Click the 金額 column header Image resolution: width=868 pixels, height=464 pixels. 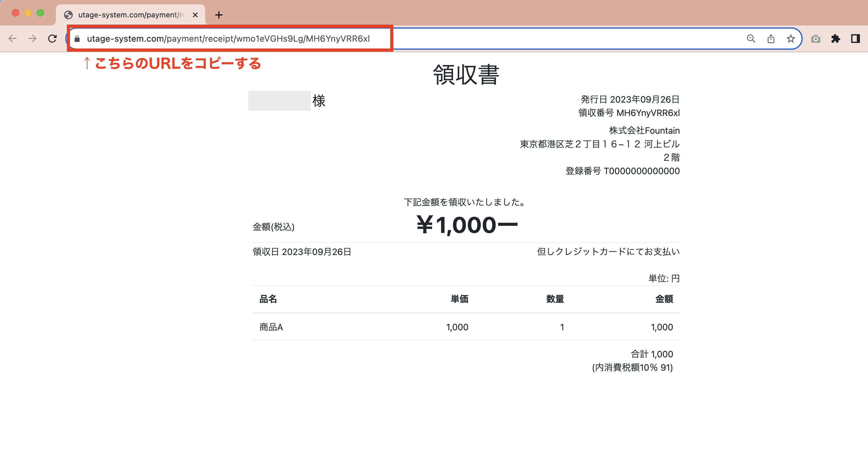(x=664, y=299)
